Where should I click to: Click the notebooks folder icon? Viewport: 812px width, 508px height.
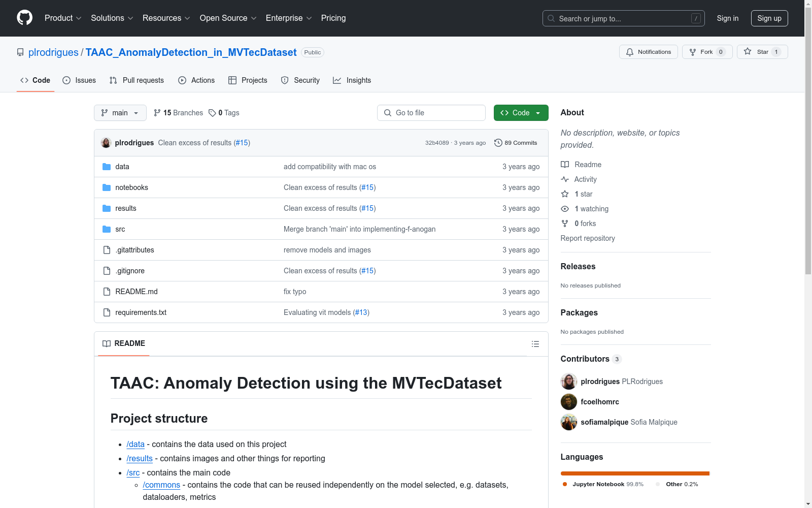tap(107, 187)
